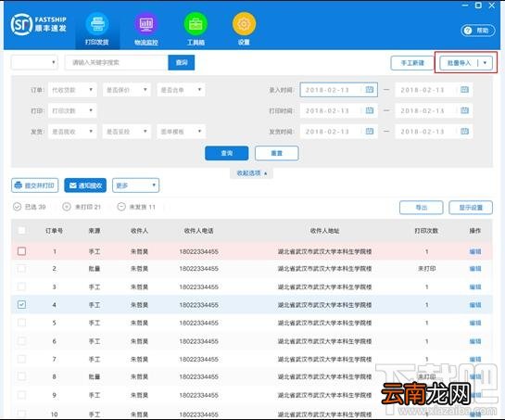Open calendar for 发货时间 start date
Viewport: 505px width, 420px height.
click(x=370, y=131)
